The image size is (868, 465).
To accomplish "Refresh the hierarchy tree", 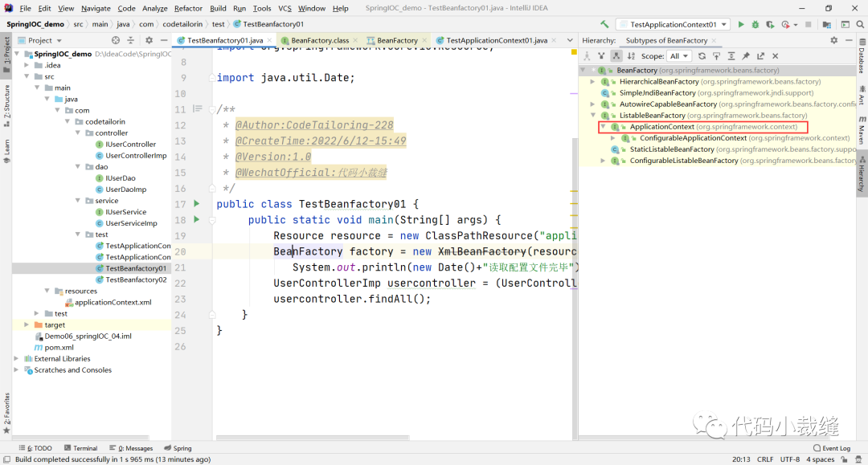I will click(x=702, y=56).
